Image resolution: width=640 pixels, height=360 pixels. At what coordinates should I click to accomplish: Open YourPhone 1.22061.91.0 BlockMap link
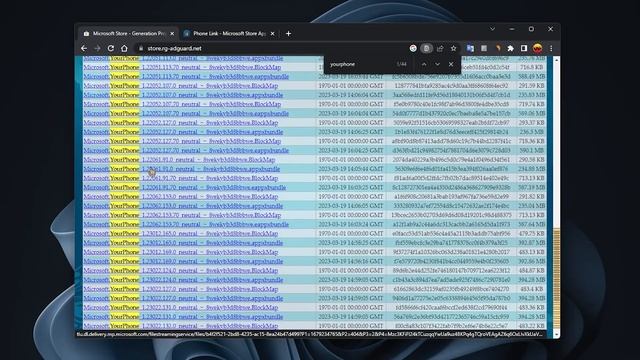coord(179,160)
